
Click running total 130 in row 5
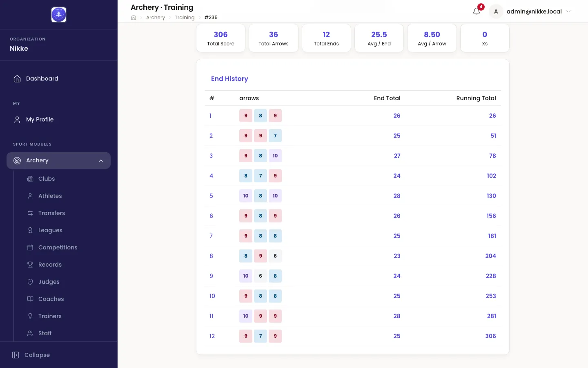(491, 196)
